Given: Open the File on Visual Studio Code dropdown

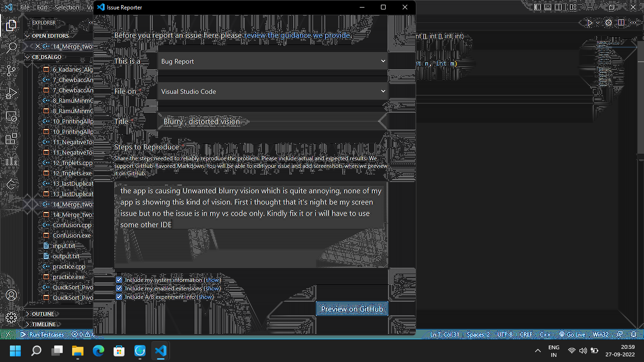Looking at the screenshot, I should pos(272,91).
